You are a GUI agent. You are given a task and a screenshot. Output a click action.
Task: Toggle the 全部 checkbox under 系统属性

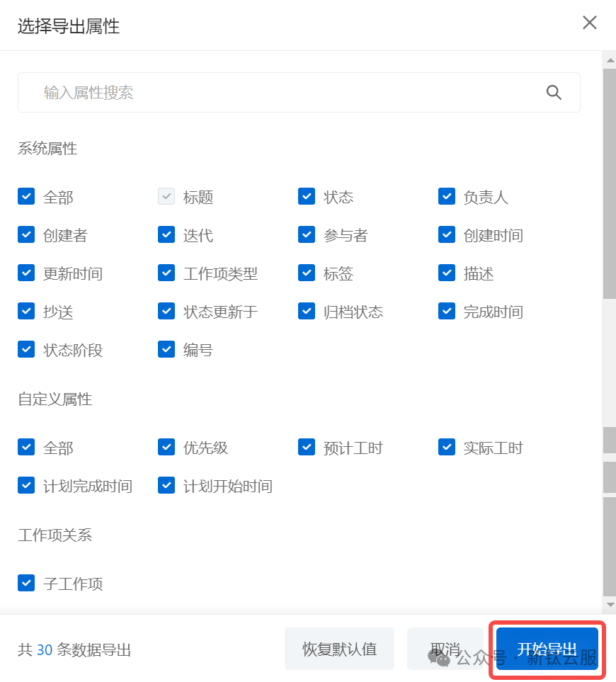point(26,197)
